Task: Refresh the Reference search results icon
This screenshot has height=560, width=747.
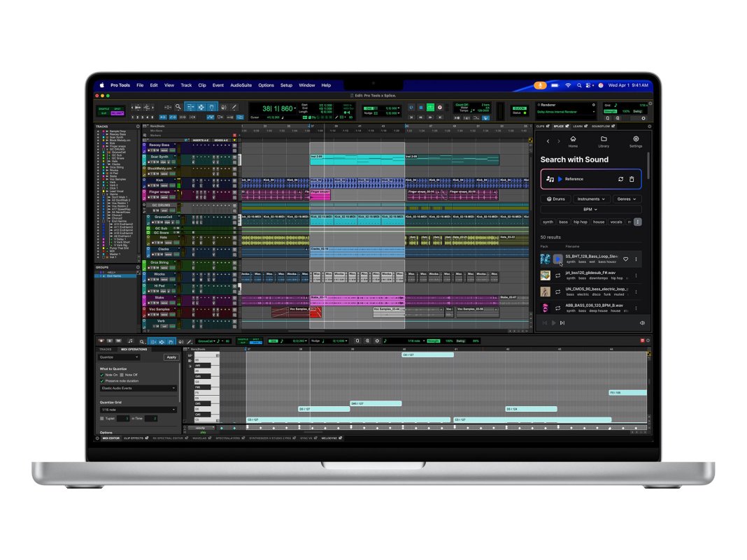Action: [621, 178]
